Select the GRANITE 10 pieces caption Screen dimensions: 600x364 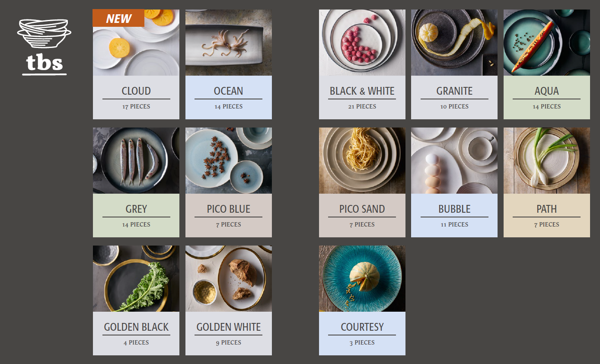[x=454, y=106]
